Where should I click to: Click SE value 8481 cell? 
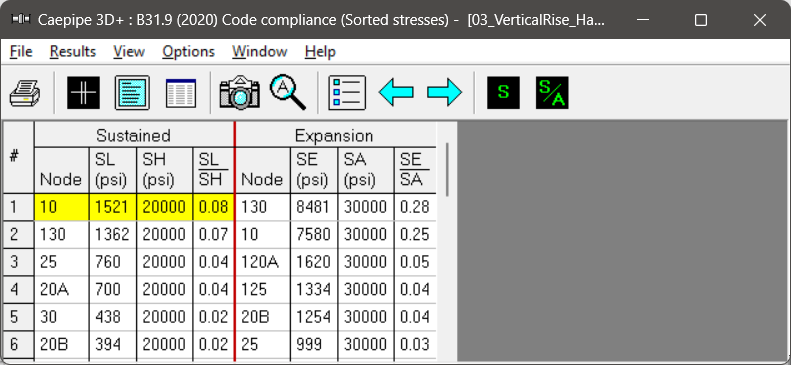coord(314,207)
